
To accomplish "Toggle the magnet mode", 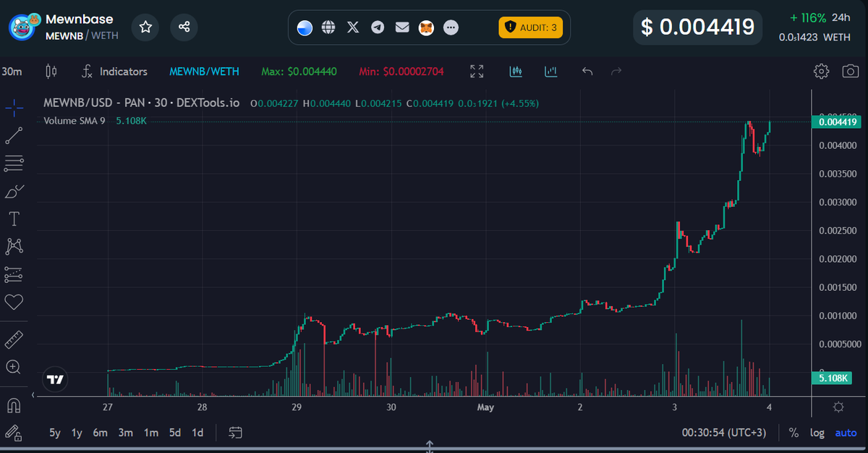I will [14, 404].
